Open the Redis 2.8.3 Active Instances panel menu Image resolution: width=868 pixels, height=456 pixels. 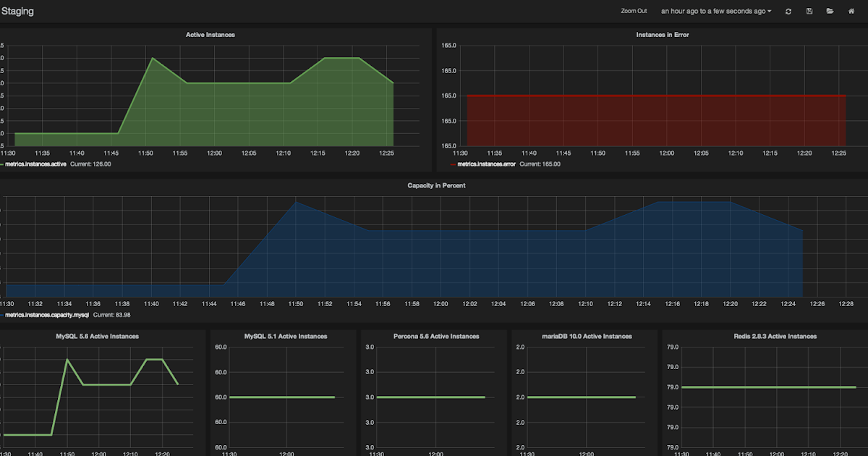click(774, 336)
